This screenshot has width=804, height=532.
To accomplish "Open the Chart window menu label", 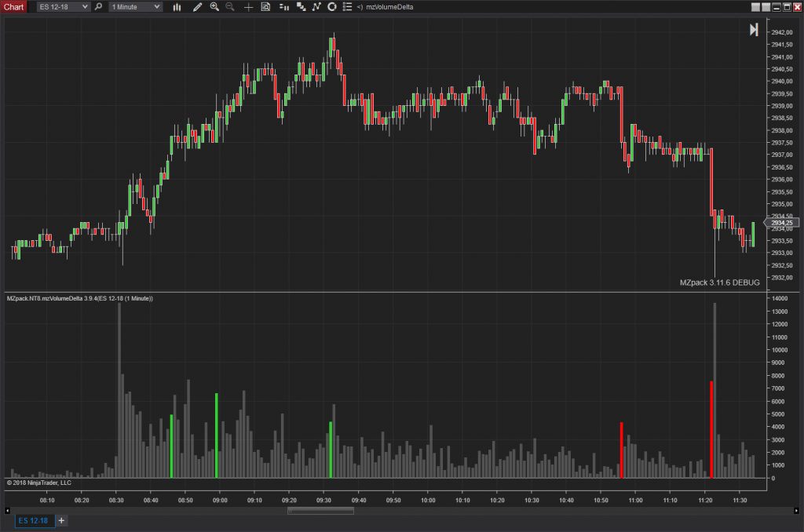I will pos(13,6).
